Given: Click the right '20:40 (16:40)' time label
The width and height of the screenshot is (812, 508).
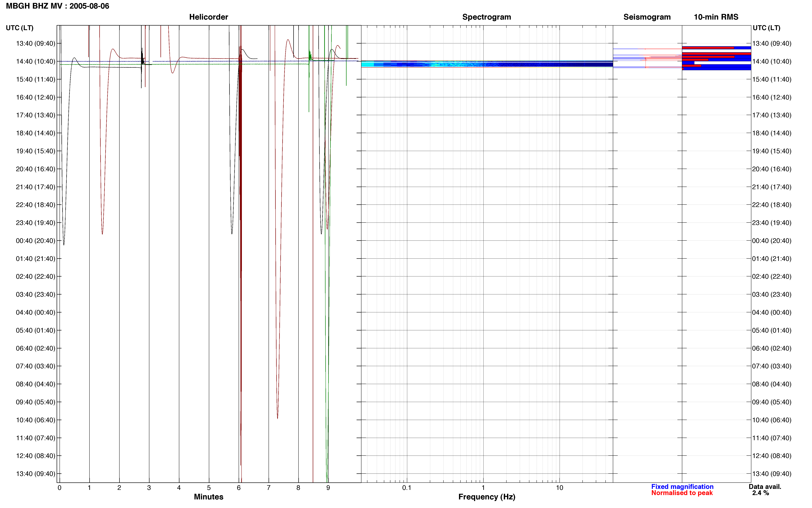Looking at the screenshot, I should [772, 169].
